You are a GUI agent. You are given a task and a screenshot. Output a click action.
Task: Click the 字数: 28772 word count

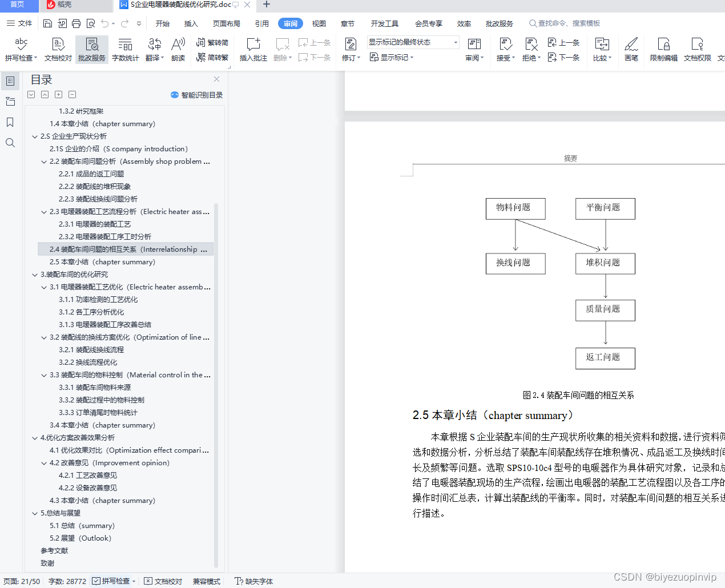coord(67,581)
